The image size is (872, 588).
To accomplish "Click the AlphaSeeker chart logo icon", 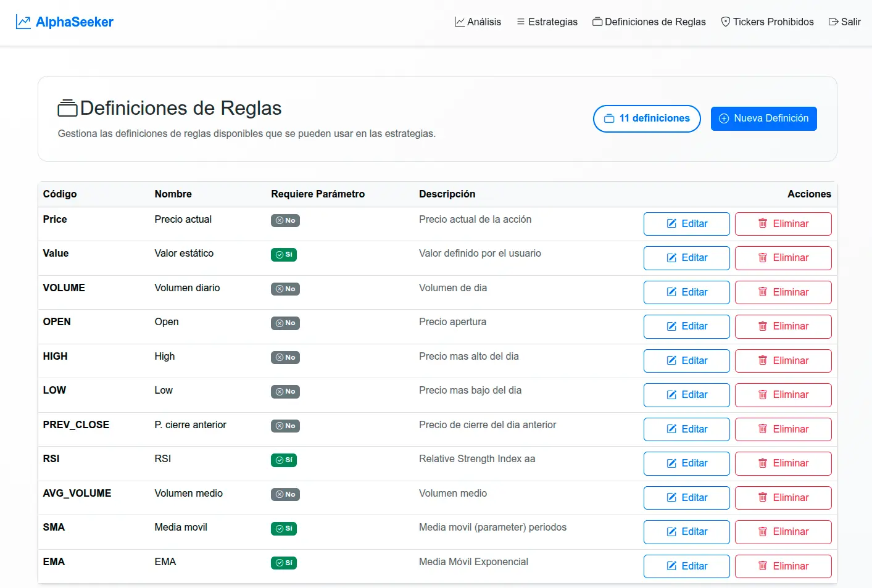I will (x=23, y=22).
